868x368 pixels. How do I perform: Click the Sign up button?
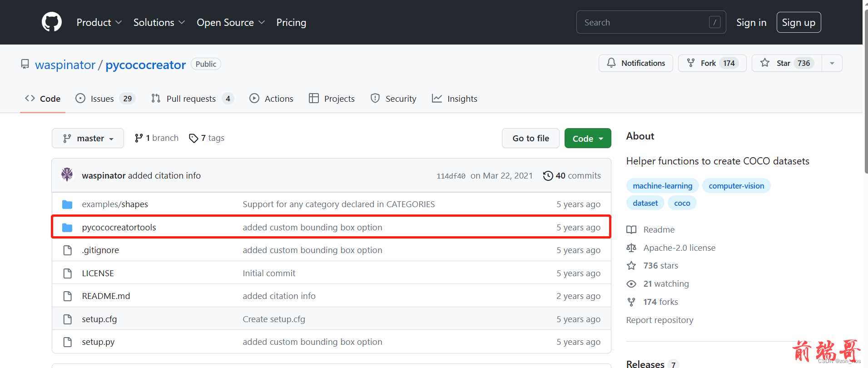pyautogui.click(x=799, y=22)
